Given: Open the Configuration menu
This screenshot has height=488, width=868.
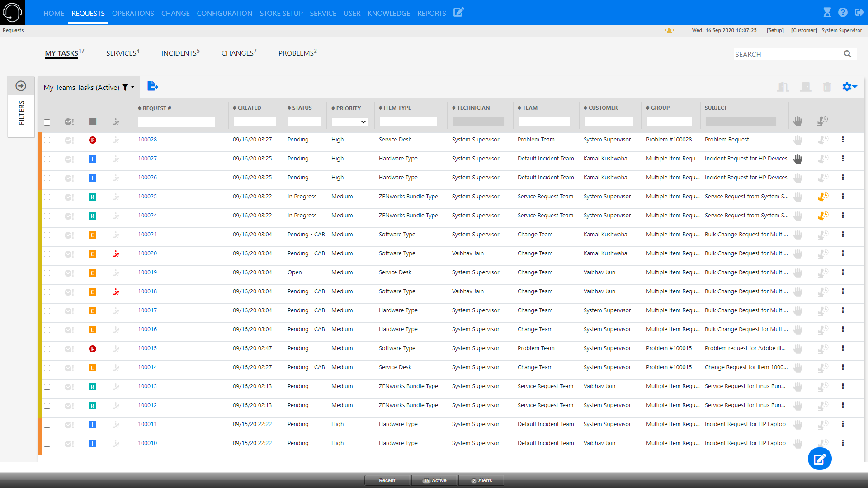Looking at the screenshot, I should [x=224, y=14].
